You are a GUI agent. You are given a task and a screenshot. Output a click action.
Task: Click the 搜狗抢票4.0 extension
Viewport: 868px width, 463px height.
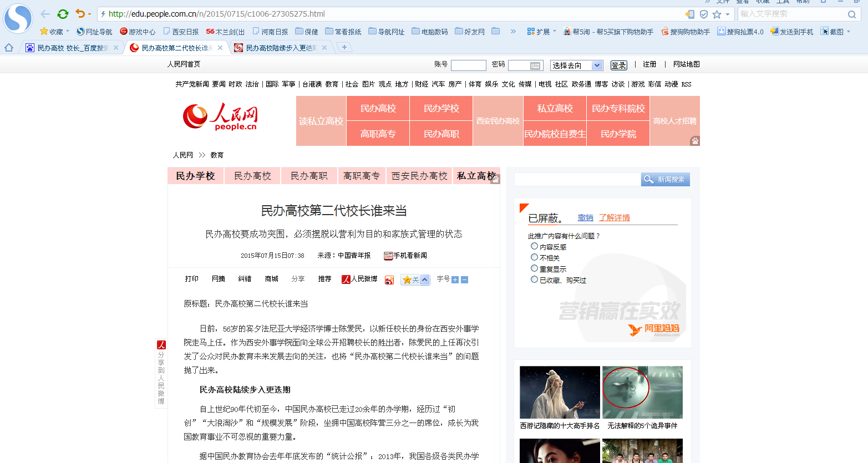[740, 32]
